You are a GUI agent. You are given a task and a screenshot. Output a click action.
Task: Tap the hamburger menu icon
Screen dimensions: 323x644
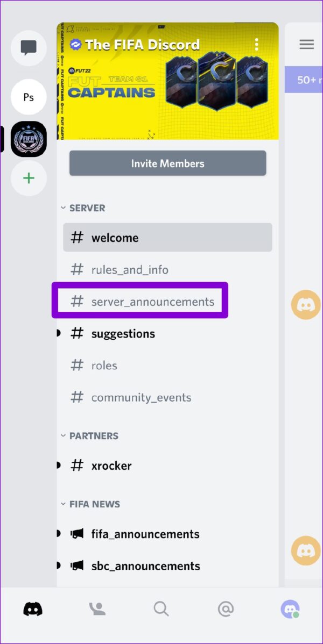coord(306,44)
